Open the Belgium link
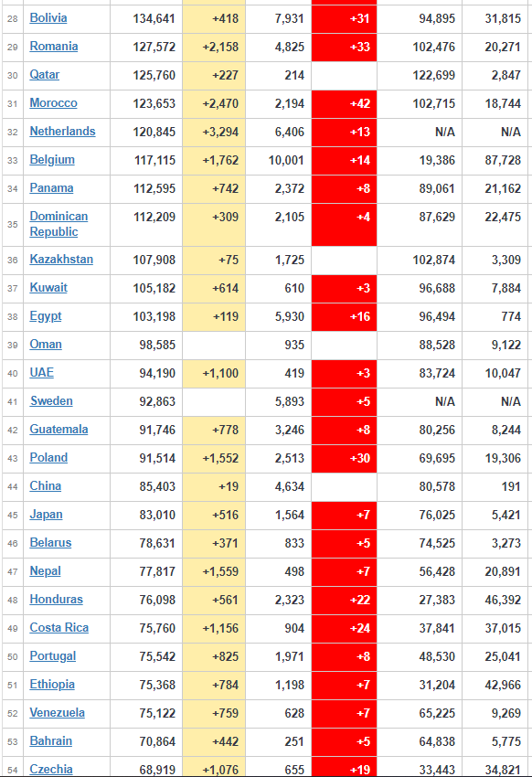Viewport: 532px width, 777px height. point(52,159)
